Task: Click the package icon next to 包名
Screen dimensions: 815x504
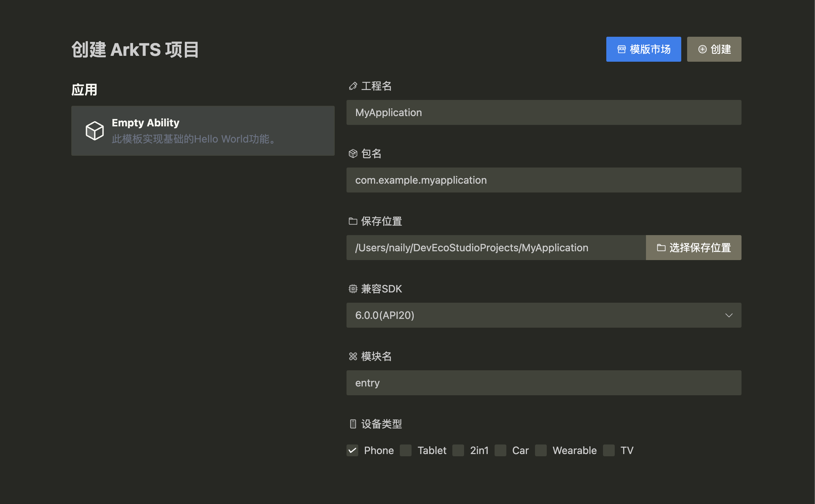Action: [x=353, y=154]
